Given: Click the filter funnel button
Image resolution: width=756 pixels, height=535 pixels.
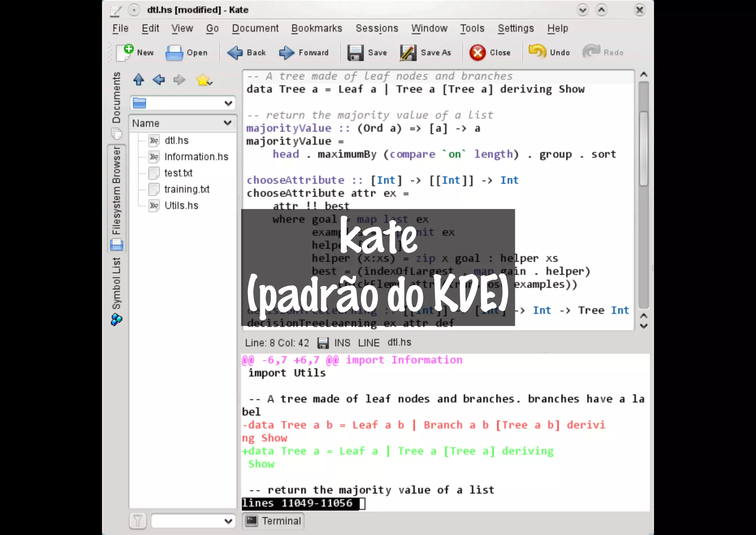Looking at the screenshot, I should 138,521.
